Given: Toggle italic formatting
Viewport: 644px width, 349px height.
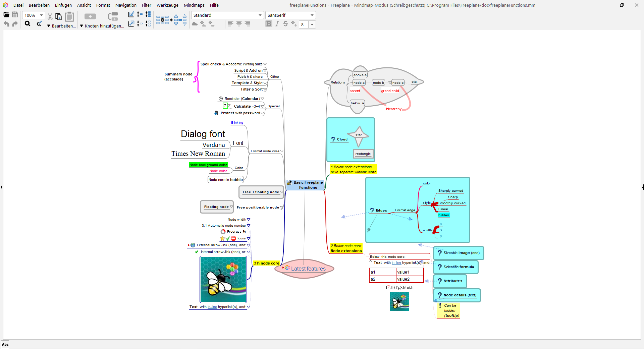Looking at the screenshot, I should (x=277, y=24).
